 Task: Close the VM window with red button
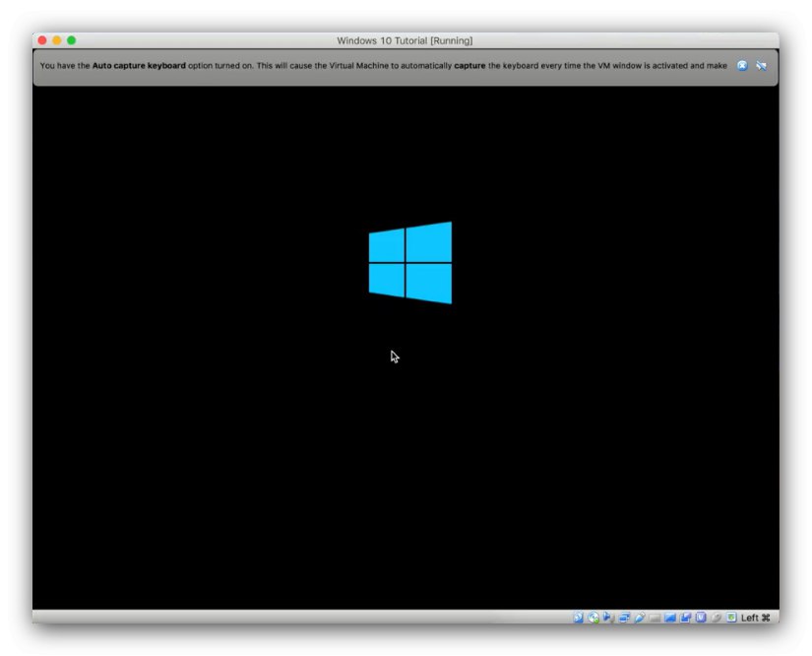click(42, 40)
